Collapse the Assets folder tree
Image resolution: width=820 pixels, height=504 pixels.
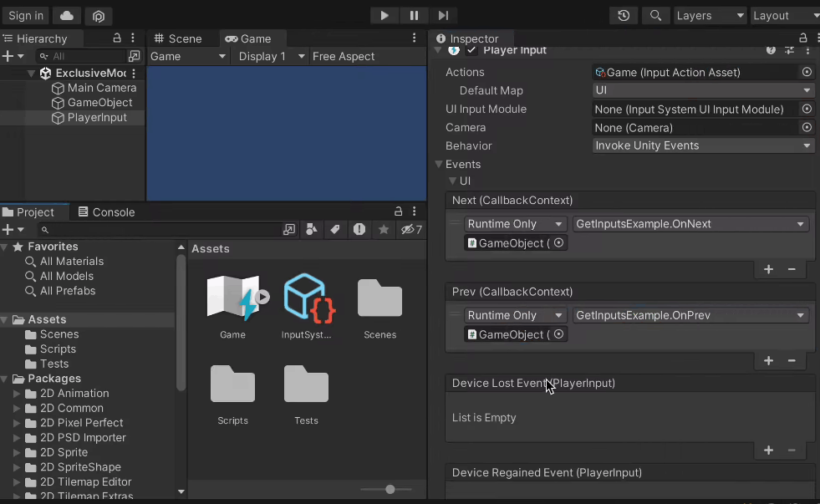4,319
